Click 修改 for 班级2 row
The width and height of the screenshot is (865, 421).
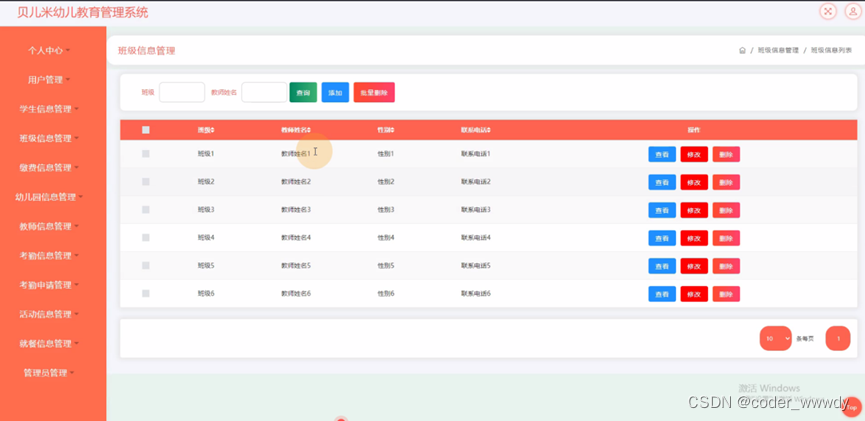click(694, 182)
